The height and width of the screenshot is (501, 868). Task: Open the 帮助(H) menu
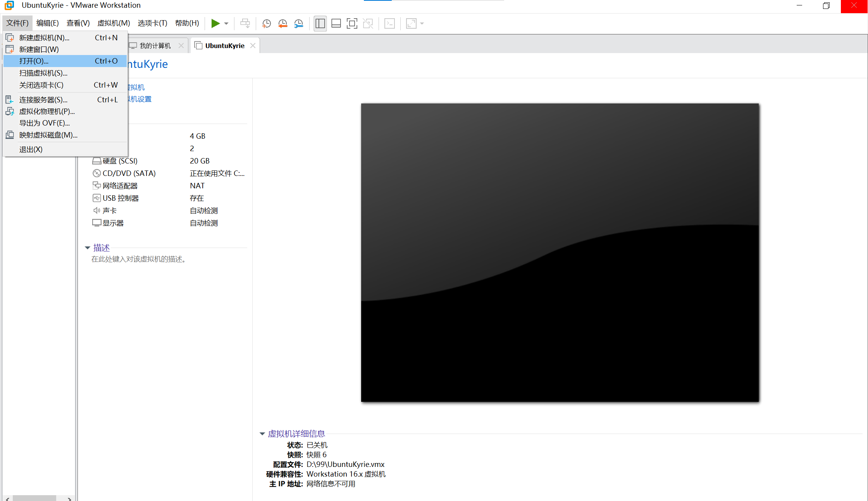(x=187, y=23)
